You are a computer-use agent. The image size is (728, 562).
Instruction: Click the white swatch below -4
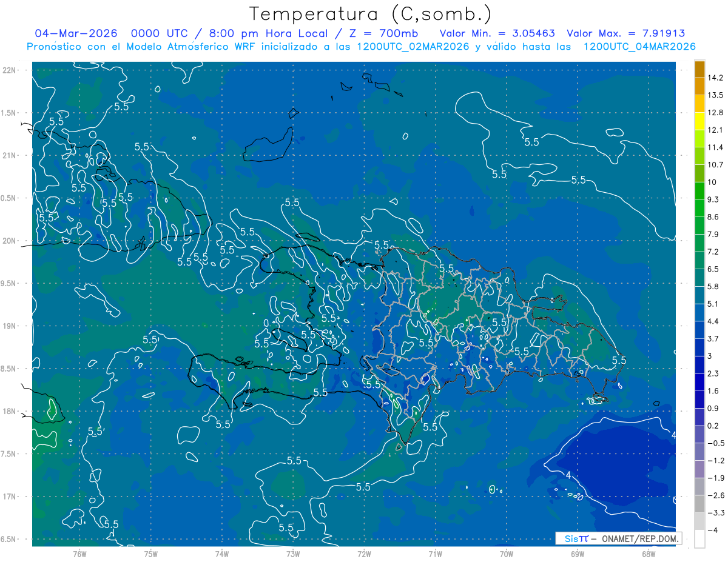pos(699,538)
